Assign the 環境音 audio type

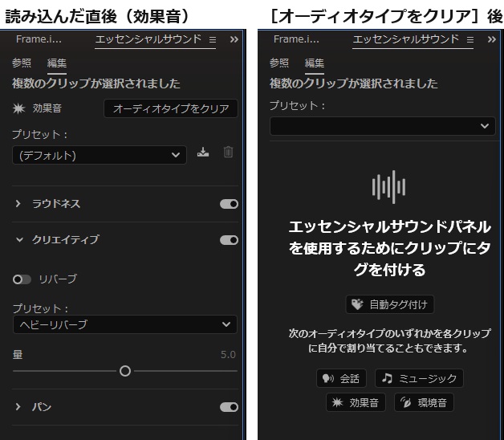(x=424, y=402)
